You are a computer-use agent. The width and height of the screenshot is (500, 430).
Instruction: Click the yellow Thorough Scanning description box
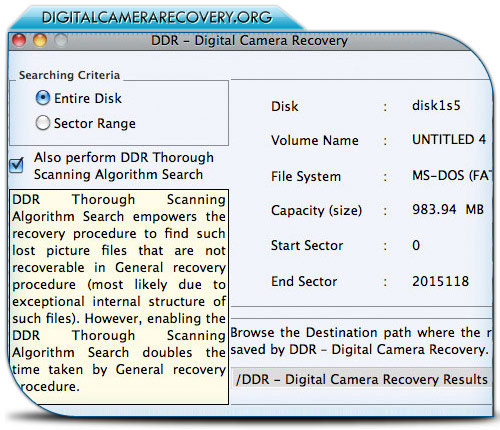point(119,297)
